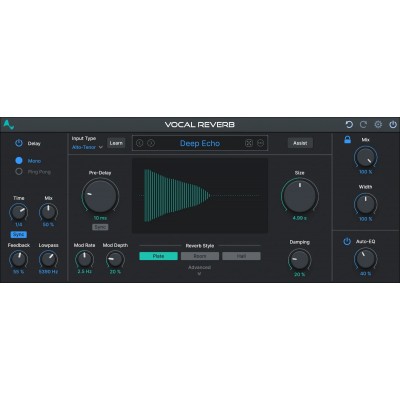Click the 40 % Auto-EQ value
Image resolution: width=400 pixels, height=400 pixels.
point(366,274)
